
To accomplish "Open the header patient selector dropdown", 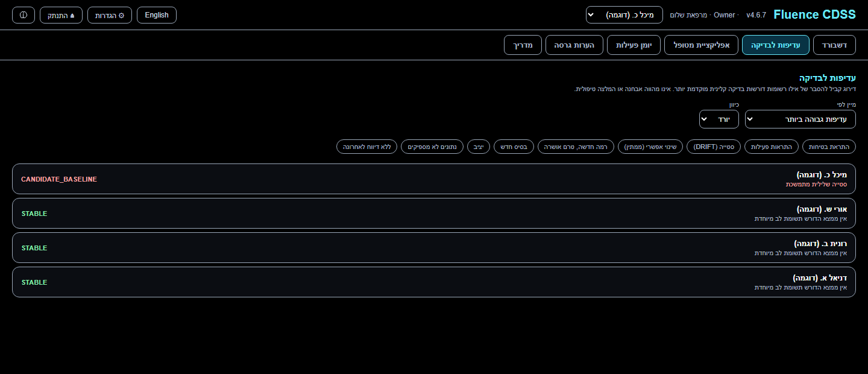I will (624, 15).
